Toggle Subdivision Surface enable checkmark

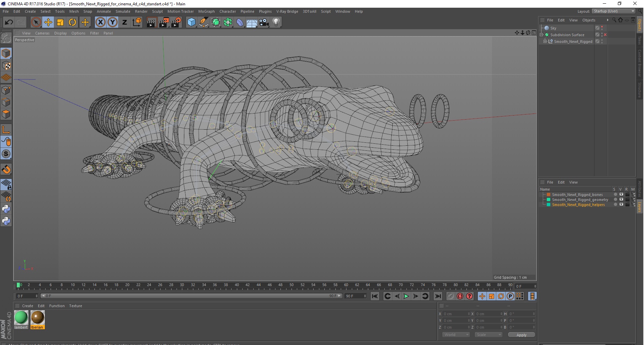click(x=605, y=35)
